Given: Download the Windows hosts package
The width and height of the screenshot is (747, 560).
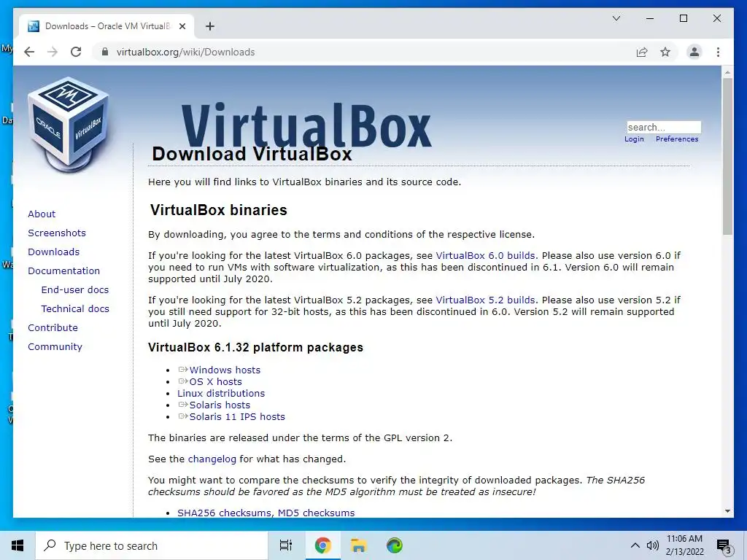Looking at the screenshot, I should (225, 370).
